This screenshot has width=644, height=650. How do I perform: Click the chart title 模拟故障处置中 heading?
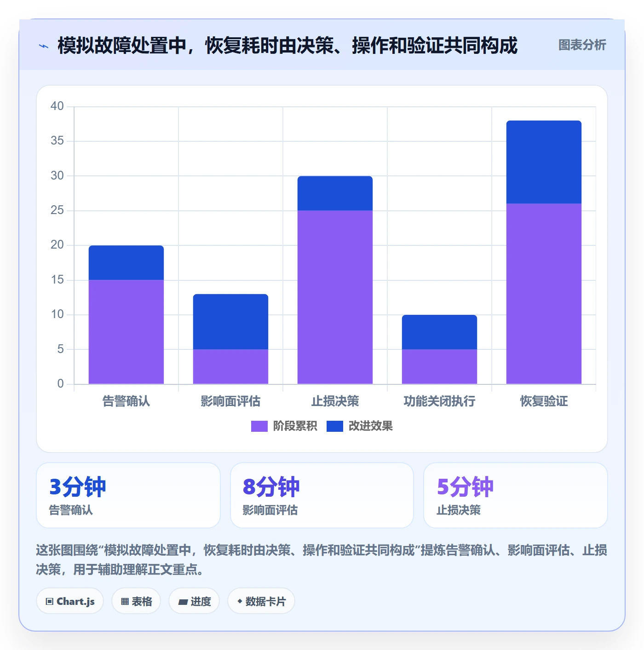[x=287, y=46]
